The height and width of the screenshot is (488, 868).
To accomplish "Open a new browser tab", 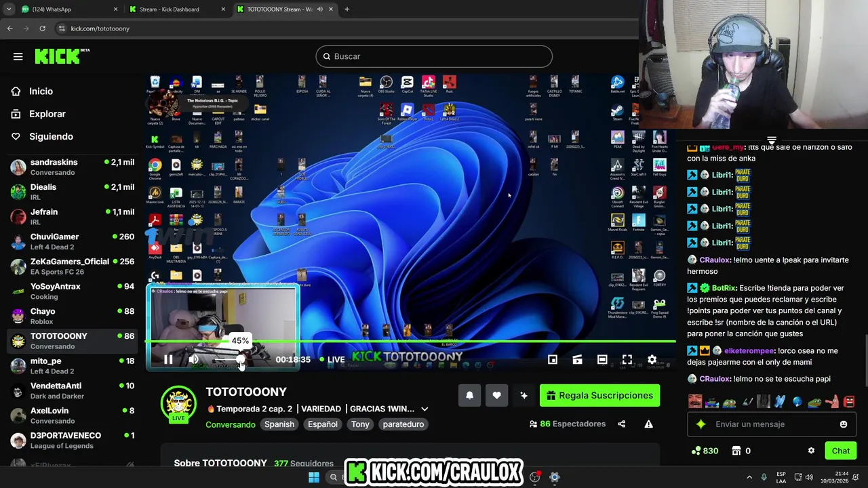I will click(347, 9).
